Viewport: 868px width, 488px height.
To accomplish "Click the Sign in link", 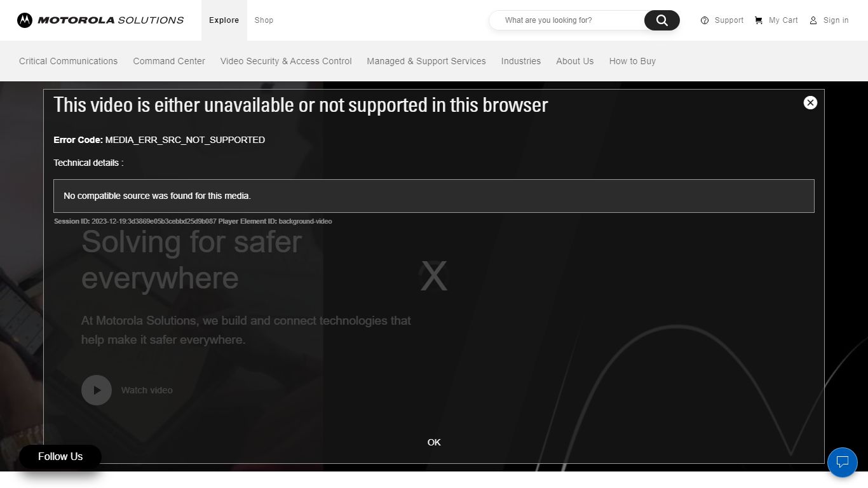I will 836,20.
